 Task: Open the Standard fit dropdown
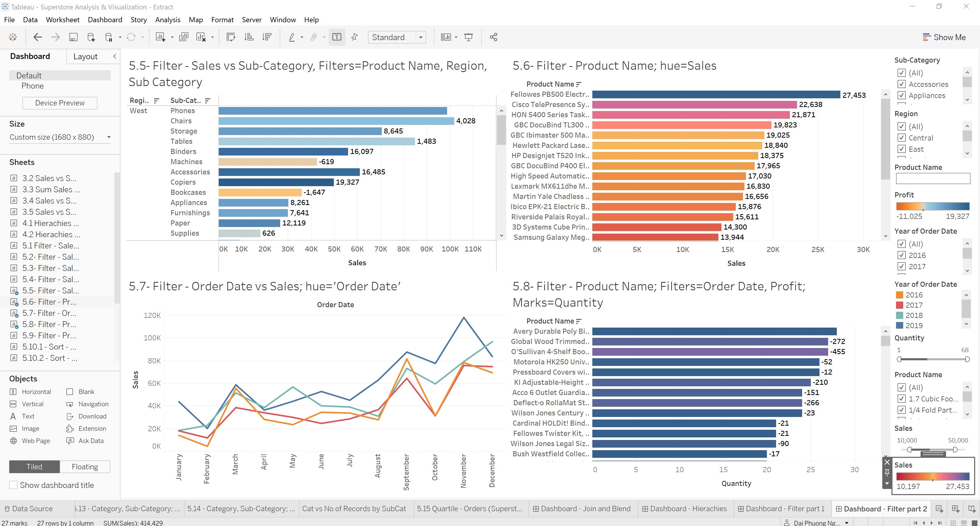397,37
